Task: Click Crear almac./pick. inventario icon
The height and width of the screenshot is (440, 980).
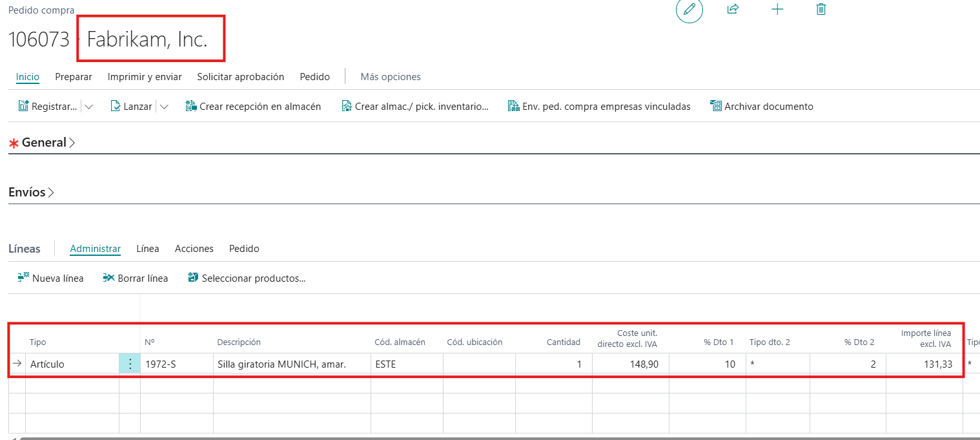Action: (x=347, y=106)
